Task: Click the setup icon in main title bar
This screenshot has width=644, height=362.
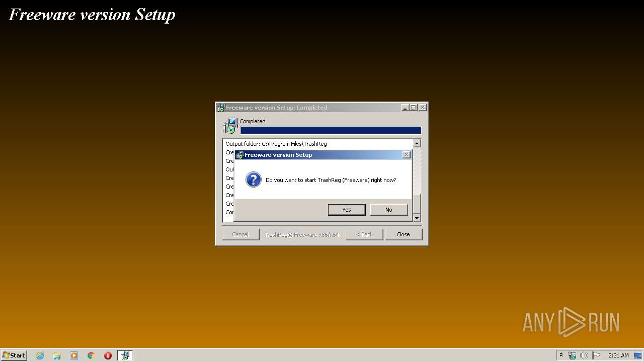Action: tap(221, 108)
